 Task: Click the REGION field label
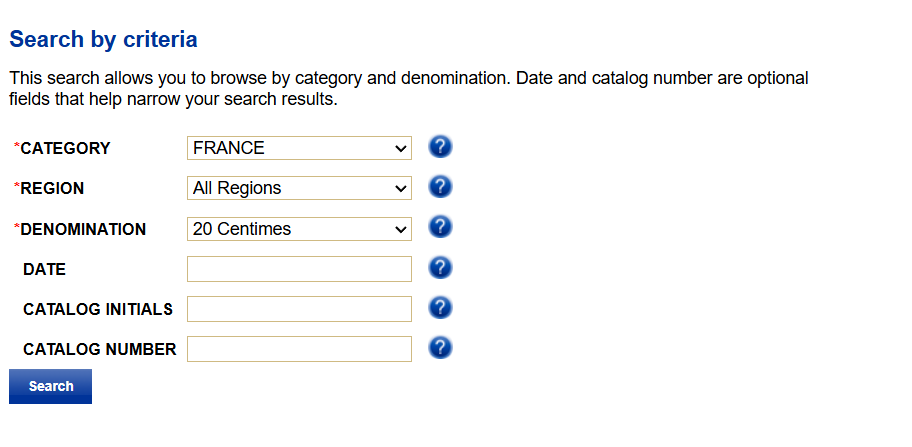tap(52, 189)
